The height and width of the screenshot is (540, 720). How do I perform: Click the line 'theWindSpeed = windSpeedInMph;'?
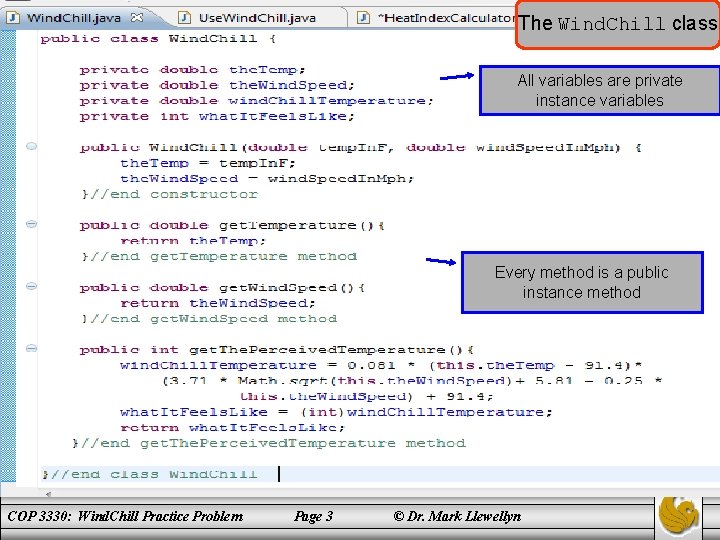pos(267,179)
